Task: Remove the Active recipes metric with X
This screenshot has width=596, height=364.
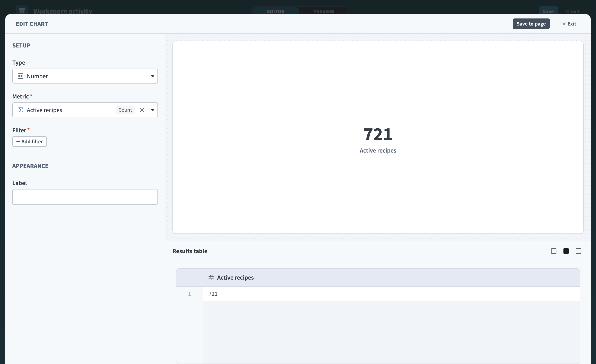Action: coord(142,110)
